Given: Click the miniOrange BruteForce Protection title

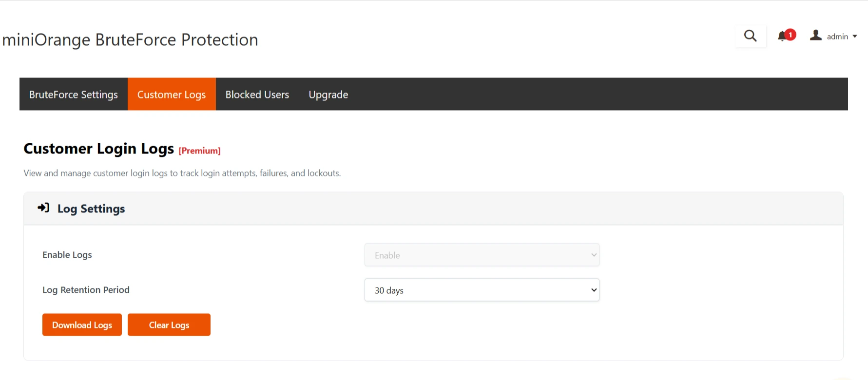Looking at the screenshot, I should [130, 39].
